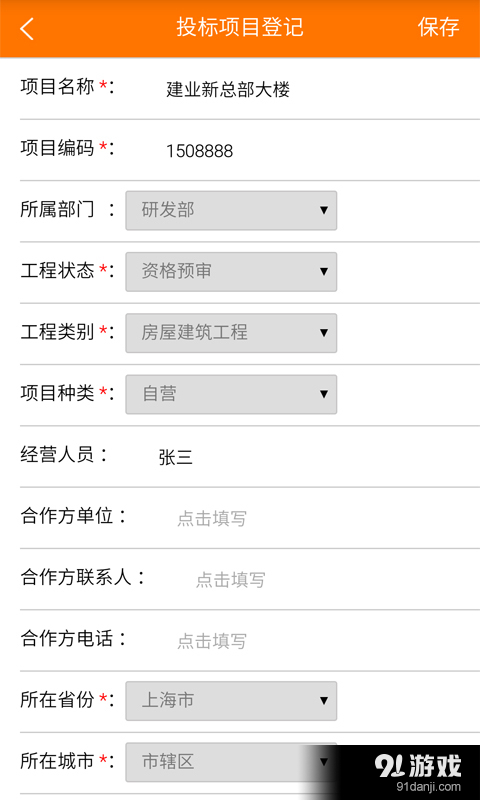This screenshot has height=800, width=480.
Task: Click the 投标项目登记 page title
Action: tap(240, 27)
